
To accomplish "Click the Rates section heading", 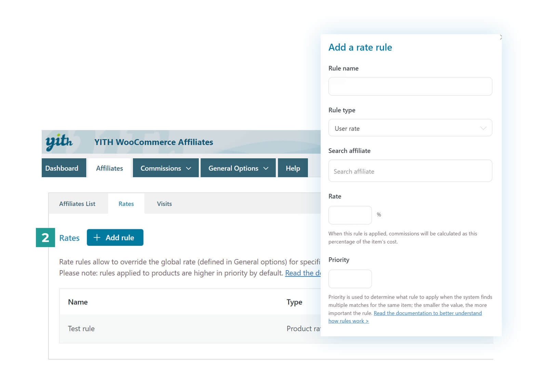I will point(69,238).
